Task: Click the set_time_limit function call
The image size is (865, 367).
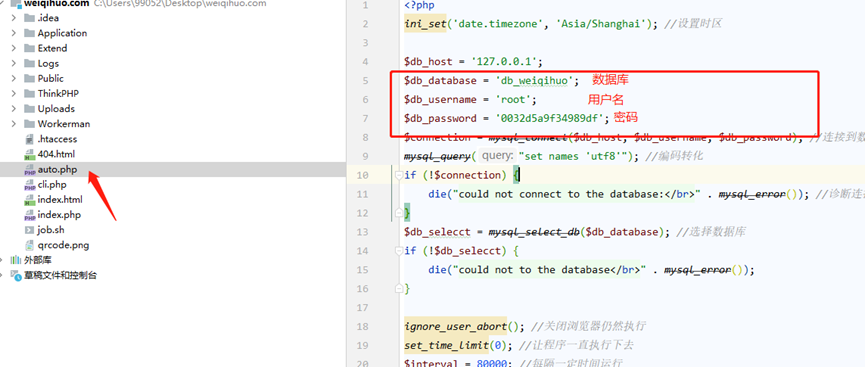Action: click(x=446, y=345)
